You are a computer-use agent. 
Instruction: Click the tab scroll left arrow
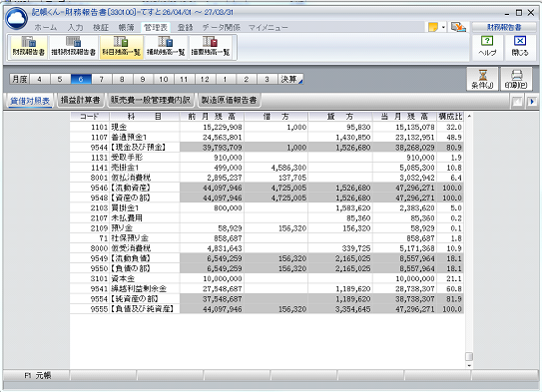point(517,102)
